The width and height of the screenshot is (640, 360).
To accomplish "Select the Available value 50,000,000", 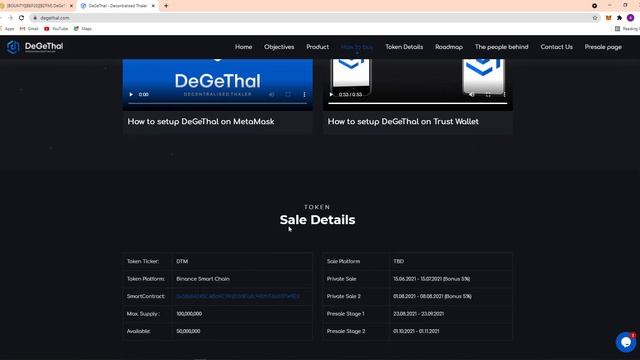I will [x=188, y=331].
